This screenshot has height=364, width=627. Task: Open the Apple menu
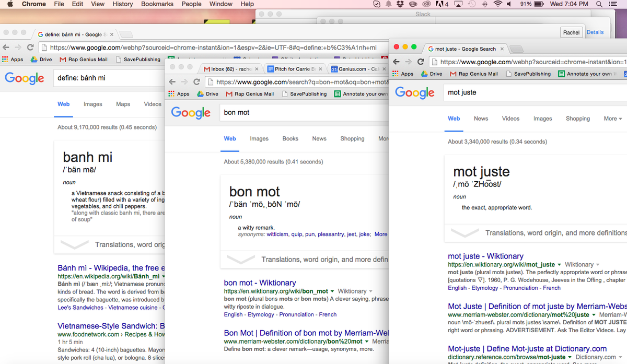pos(10,4)
